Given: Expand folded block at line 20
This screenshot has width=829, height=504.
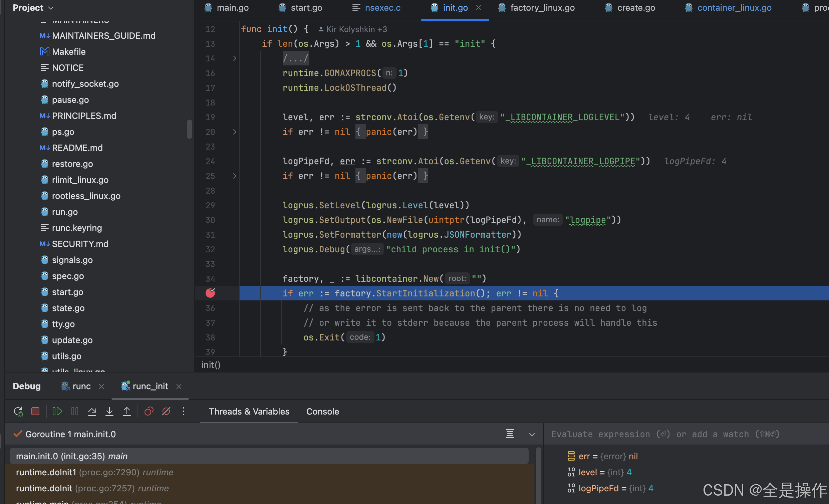Looking at the screenshot, I should point(235,132).
